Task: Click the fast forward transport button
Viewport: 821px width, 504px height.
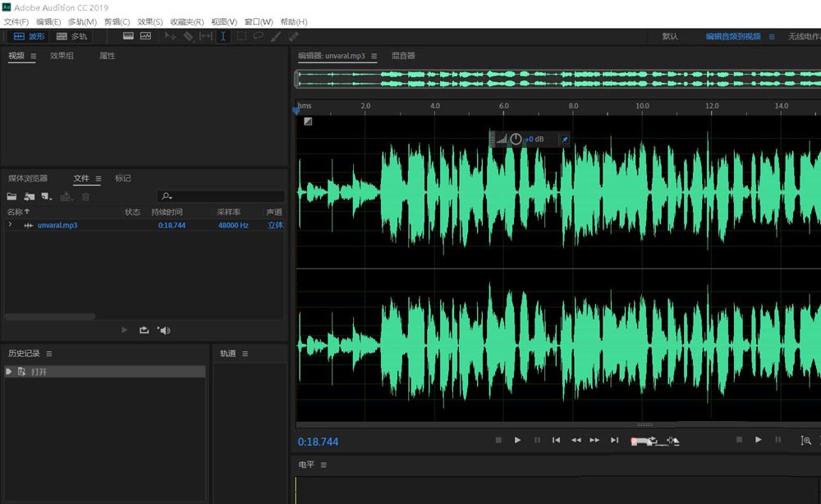Action: [595, 441]
